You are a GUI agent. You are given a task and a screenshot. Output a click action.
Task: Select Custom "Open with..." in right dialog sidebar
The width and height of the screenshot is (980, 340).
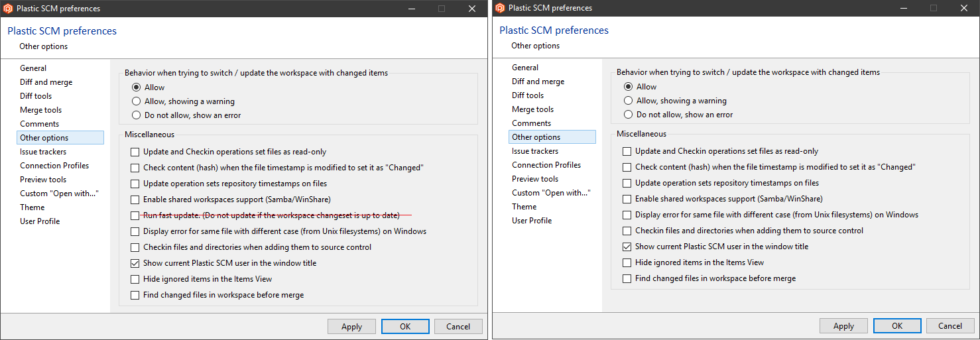[551, 192]
